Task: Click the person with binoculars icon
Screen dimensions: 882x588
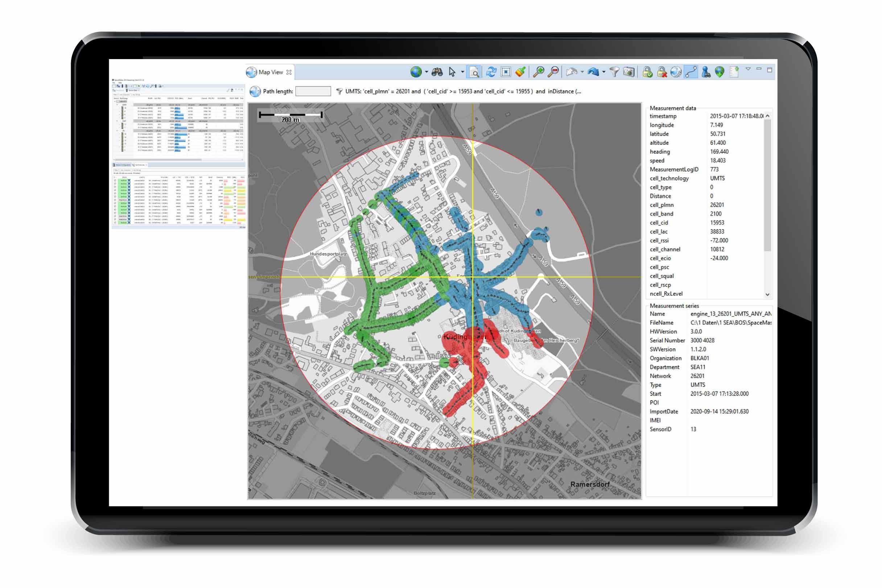Action: (706, 72)
